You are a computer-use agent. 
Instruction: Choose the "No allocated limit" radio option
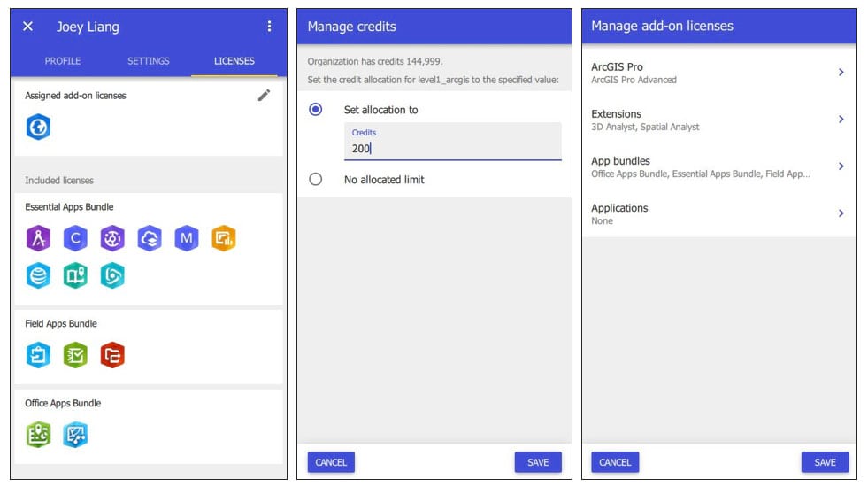(x=316, y=179)
